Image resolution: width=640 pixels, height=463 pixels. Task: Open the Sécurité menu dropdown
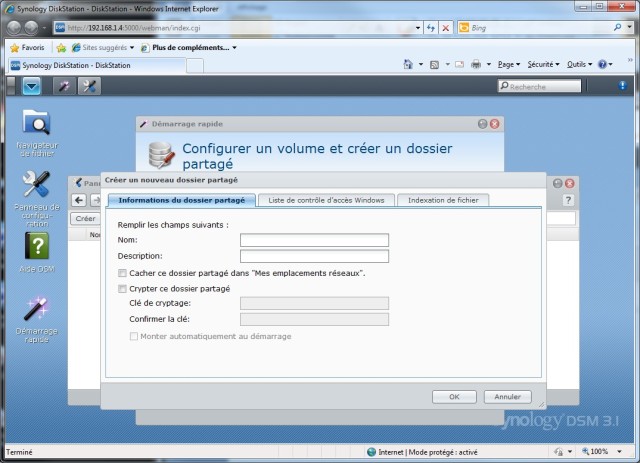coord(543,65)
